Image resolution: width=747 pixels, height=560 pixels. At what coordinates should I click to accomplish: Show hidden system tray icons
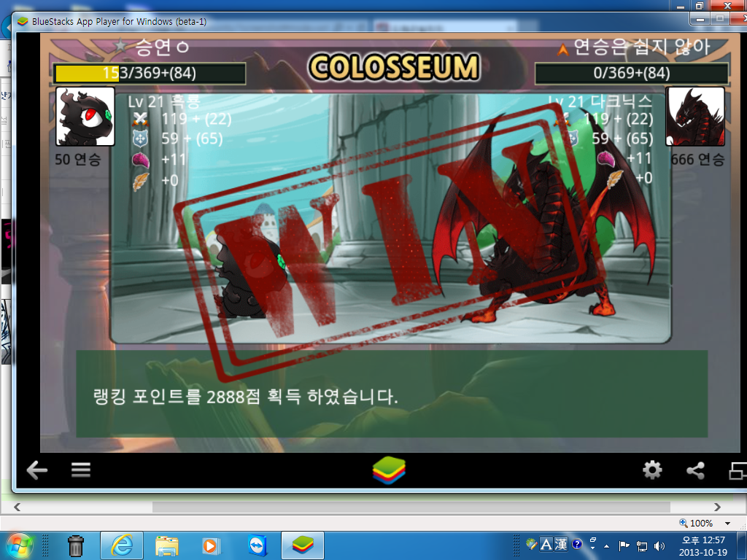coord(606,545)
